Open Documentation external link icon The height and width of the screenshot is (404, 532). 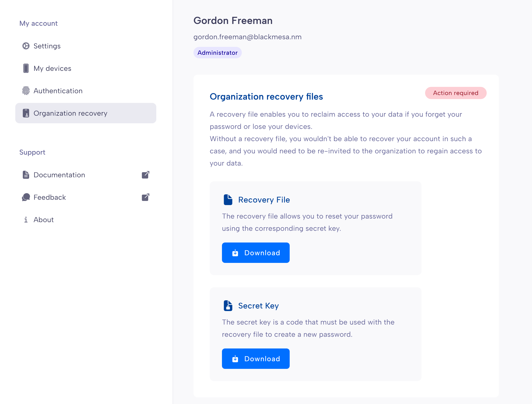tap(145, 175)
